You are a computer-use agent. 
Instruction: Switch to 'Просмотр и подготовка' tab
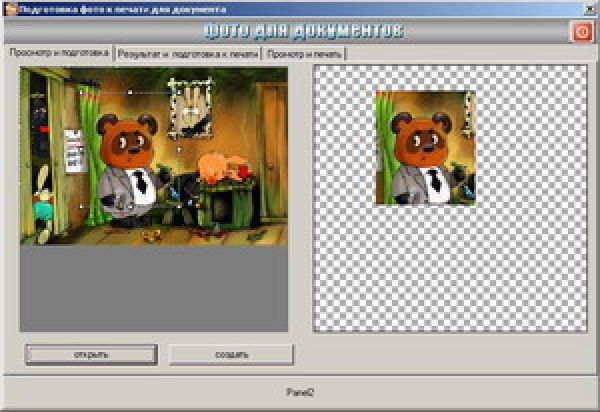(59, 52)
